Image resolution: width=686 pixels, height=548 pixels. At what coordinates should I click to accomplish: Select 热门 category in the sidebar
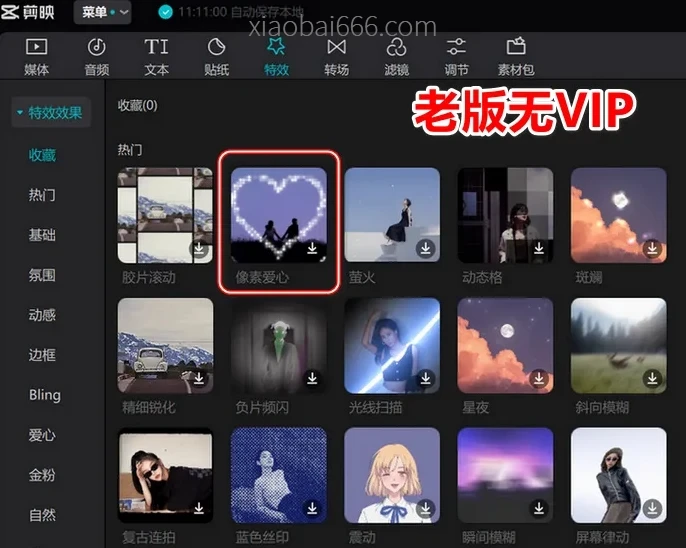[42, 195]
